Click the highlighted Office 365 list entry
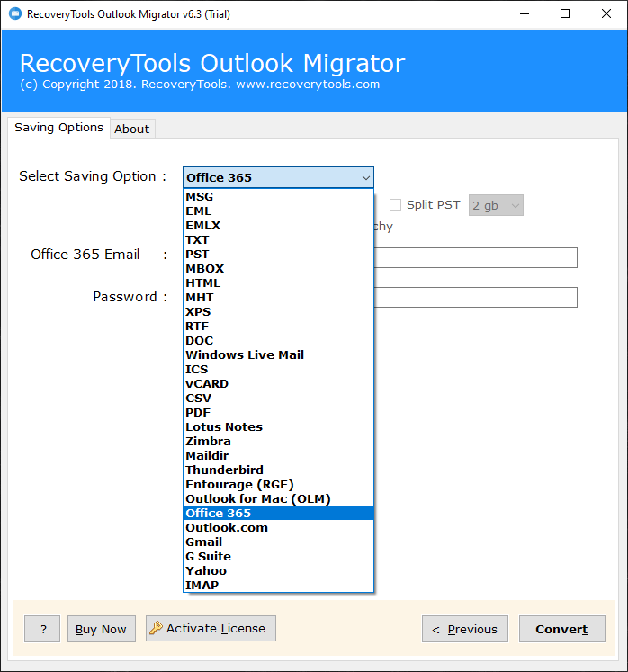Viewport: 628px width, 672px height. 278,513
